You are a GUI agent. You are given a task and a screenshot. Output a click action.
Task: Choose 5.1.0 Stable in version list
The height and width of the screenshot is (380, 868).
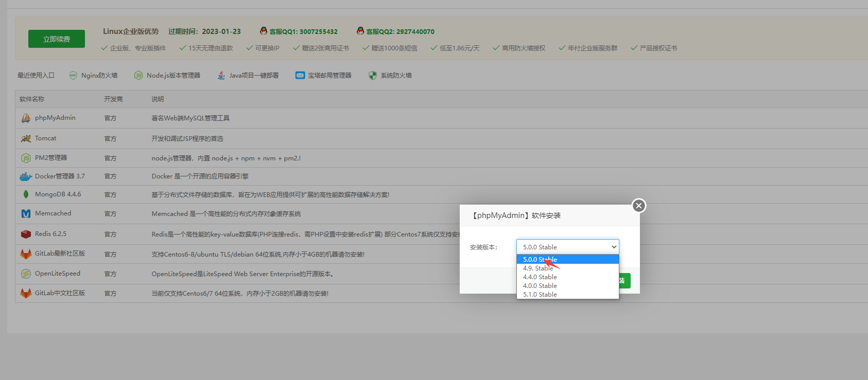[568, 294]
